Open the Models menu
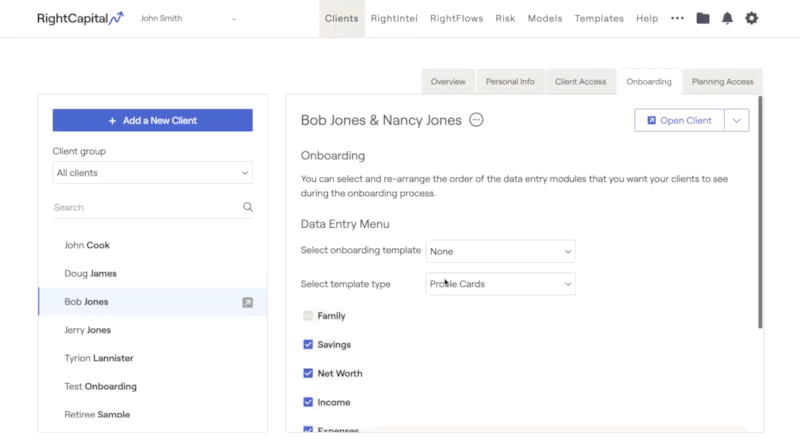Image resolution: width=800 pixels, height=444 pixels. pyautogui.click(x=545, y=18)
